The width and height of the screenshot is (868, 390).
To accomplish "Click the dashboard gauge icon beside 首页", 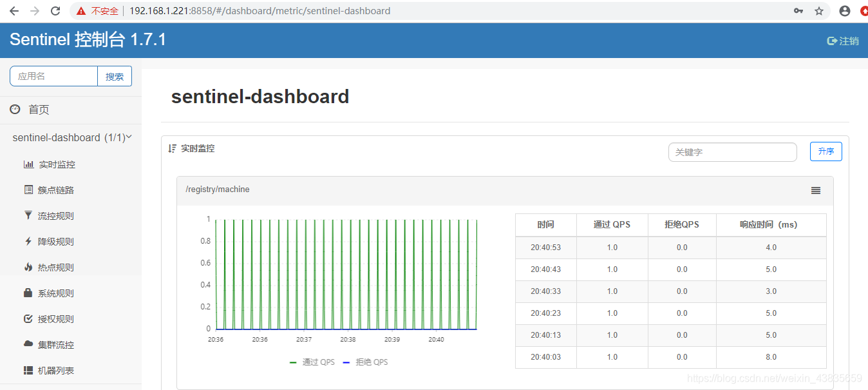I will click(x=15, y=110).
